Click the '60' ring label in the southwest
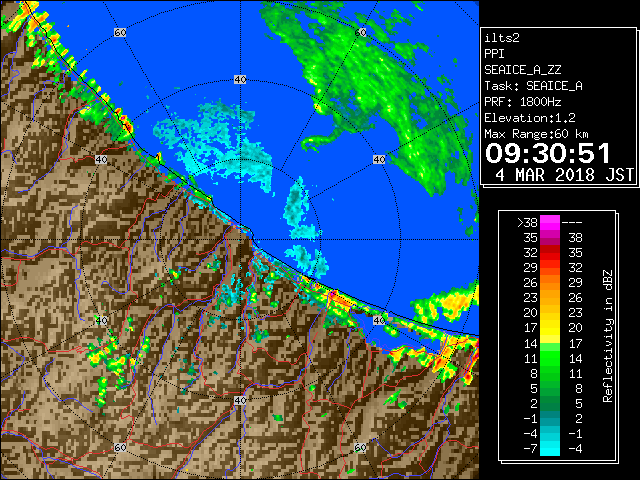The height and width of the screenshot is (480, 640). [120, 447]
